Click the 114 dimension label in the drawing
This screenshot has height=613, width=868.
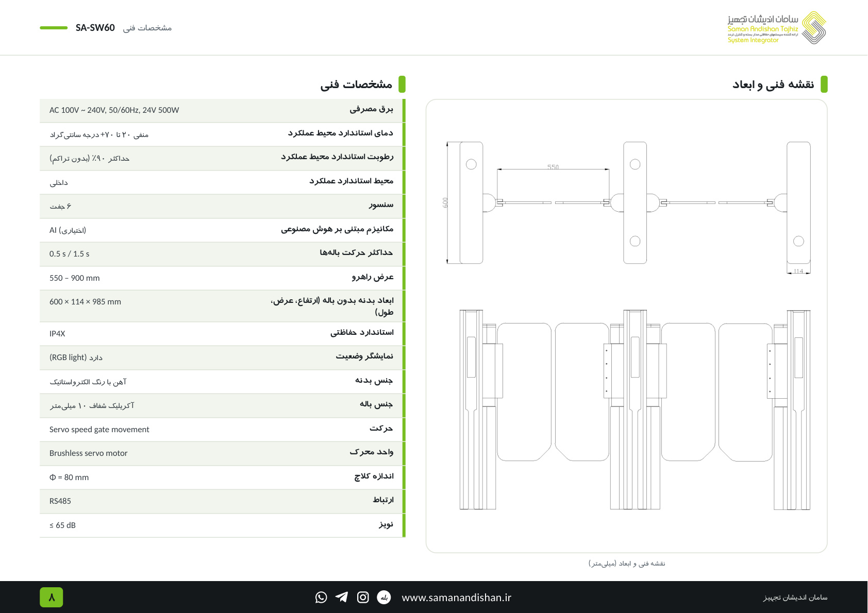tap(798, 271)
